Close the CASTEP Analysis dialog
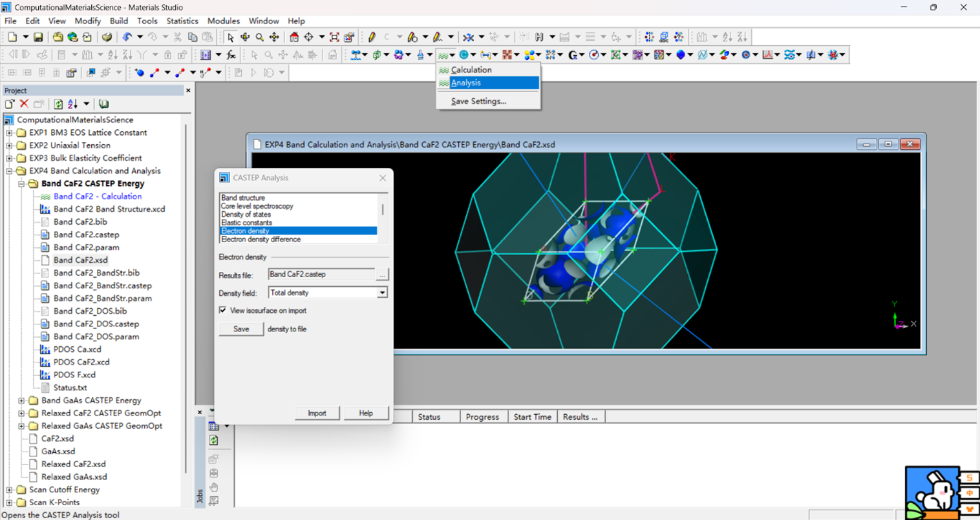 click(x=383, y=178)
